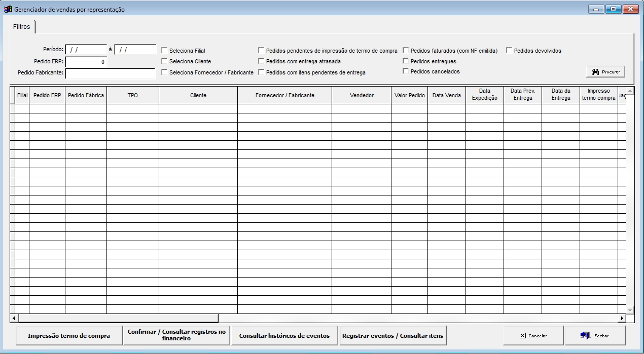Click the Data Expedição column header
The width and height of the screenshot is (644, 354).
[x=485, y=95]
